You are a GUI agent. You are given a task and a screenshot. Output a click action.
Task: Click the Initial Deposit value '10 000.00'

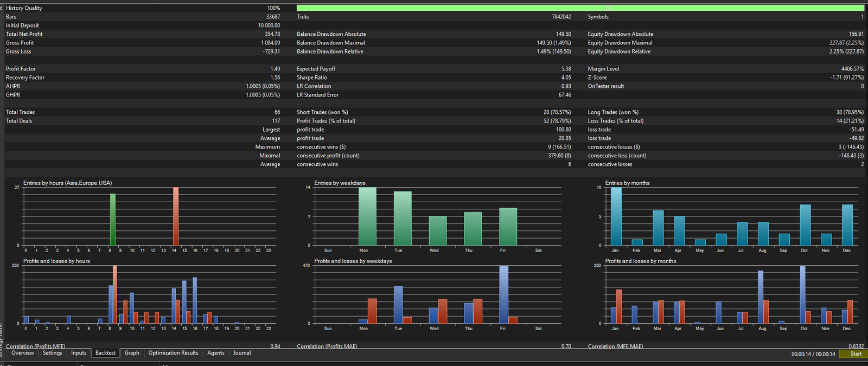[x=269, y=25]
